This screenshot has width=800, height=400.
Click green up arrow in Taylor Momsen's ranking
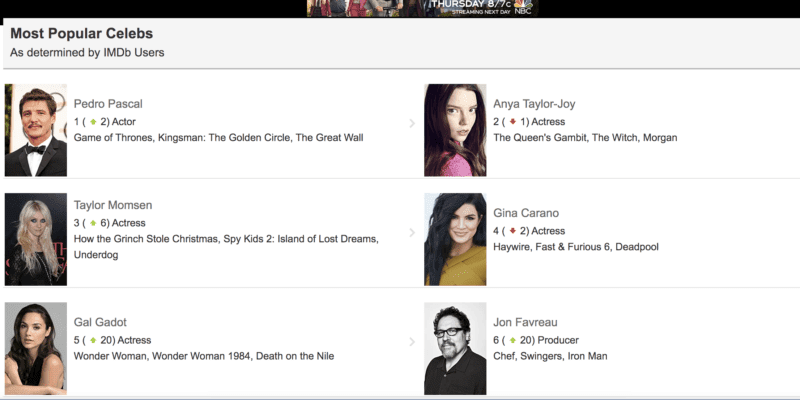(x=94, y=223)
